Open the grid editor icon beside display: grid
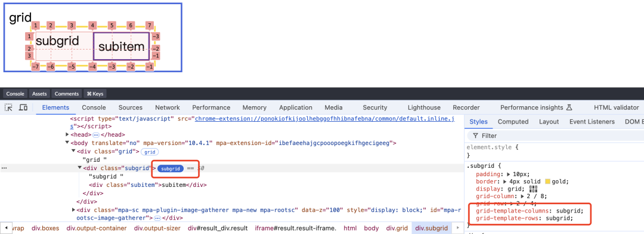This screenshot has height=234, width=644. 534,189
